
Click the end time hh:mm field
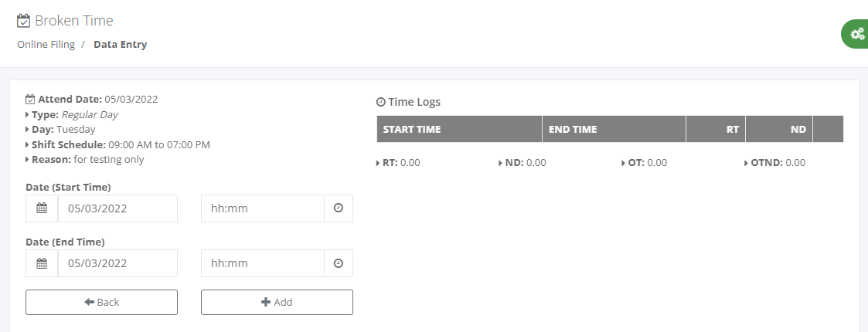[x=262, y=263]
